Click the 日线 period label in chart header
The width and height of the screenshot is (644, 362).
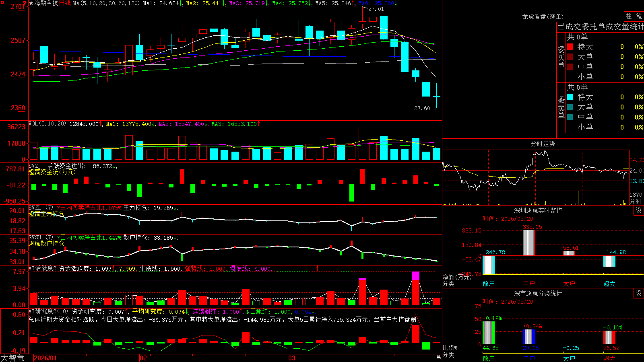click(x=65, y=3)
